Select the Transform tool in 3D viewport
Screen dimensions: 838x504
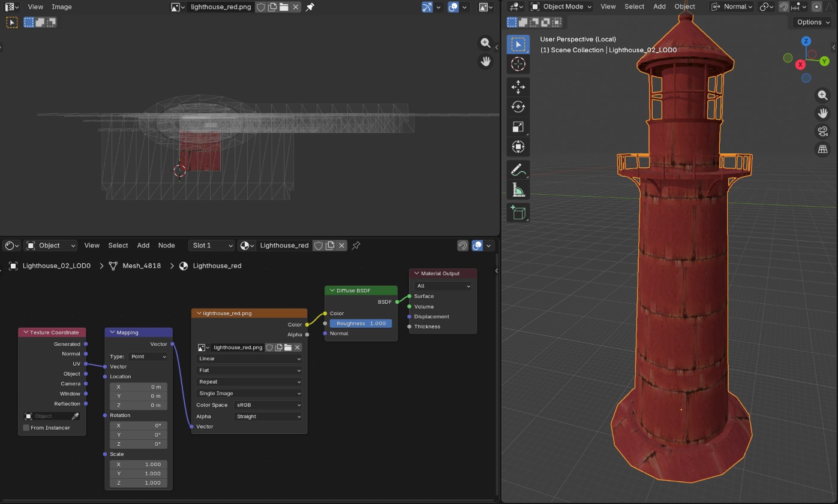click(518, 147)
